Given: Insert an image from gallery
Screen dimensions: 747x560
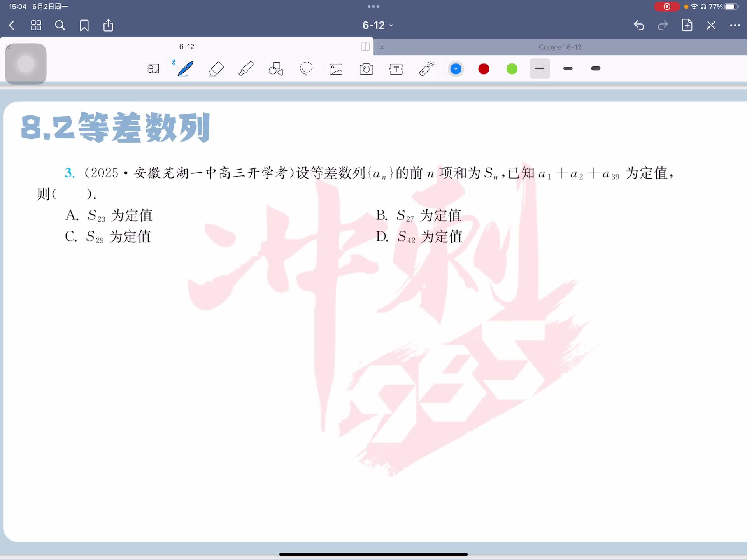Looking at the screenshot, I should click(336, 69).
